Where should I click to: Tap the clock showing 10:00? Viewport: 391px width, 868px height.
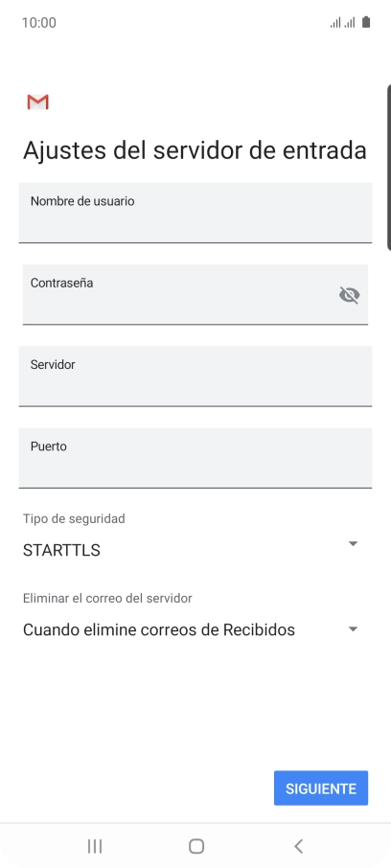coord(38,23)
